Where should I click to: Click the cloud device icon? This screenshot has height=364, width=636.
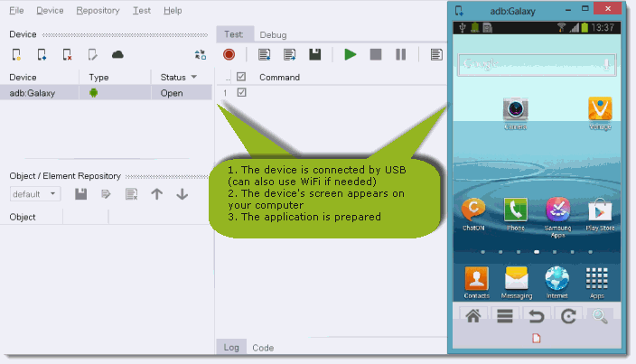[x=117, y=55]
